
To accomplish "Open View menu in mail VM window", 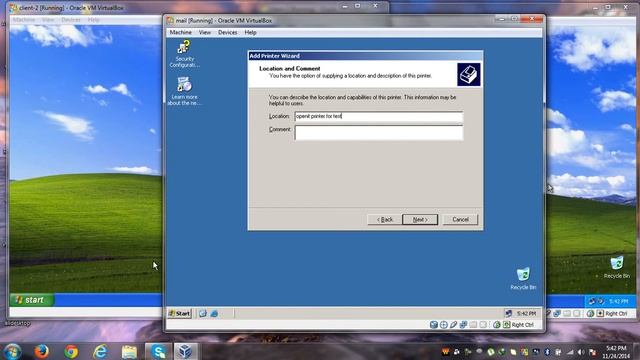I will (204, 32).
